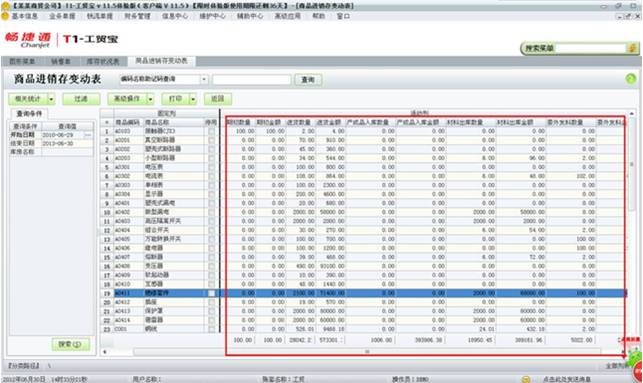Click the 过滤 button
Image resolution: width=643 pixels, height=383 pixels.
81,99
